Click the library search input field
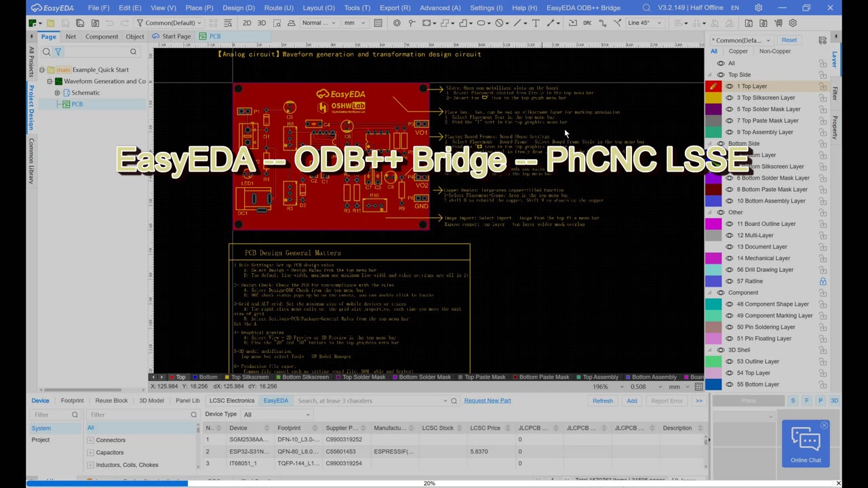The image size is (868, 488). point(370,401)
